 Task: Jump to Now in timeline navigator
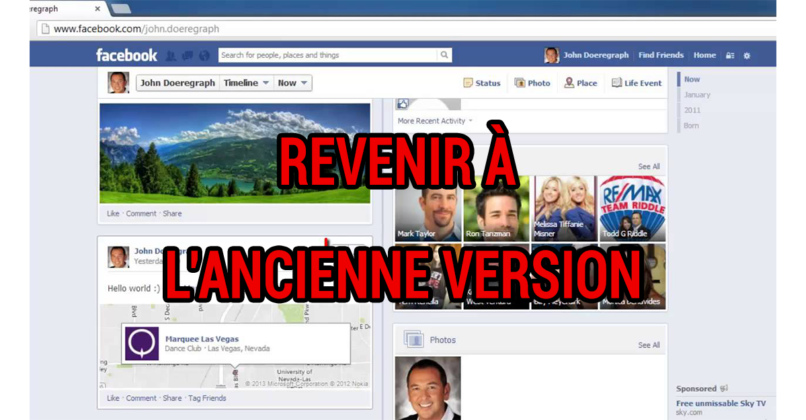(692, 79)
